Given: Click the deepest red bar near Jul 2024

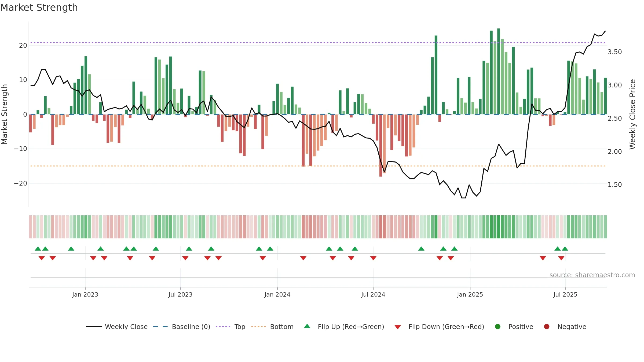Looking at the screenshot, I should pos(381,146).
